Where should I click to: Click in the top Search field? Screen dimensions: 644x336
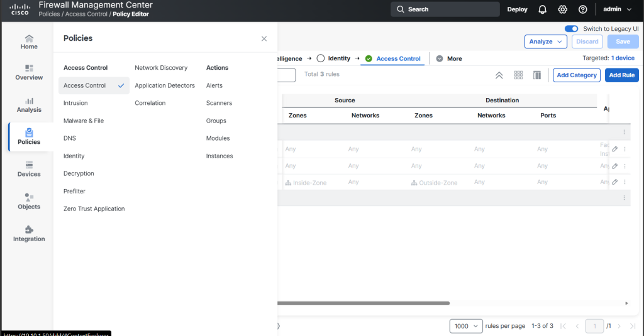click(x=445, y=9)
